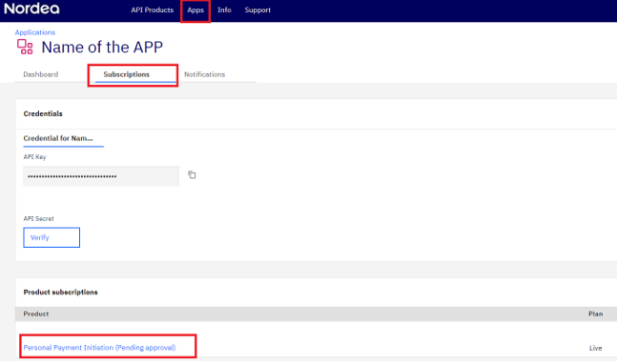Open the API Products menu

pyautogui.click(x=152, y=10)
